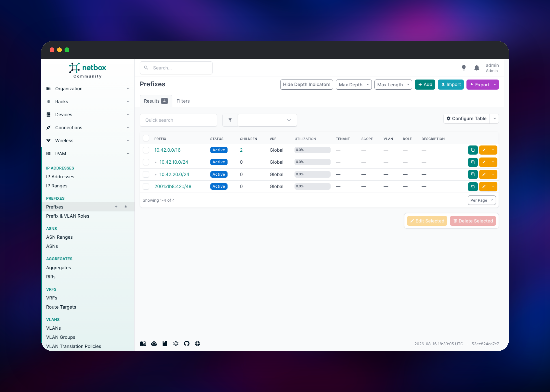Open the Max Depth dropdown
This screenshot has width=550, height=392.
tap(354, 84)
